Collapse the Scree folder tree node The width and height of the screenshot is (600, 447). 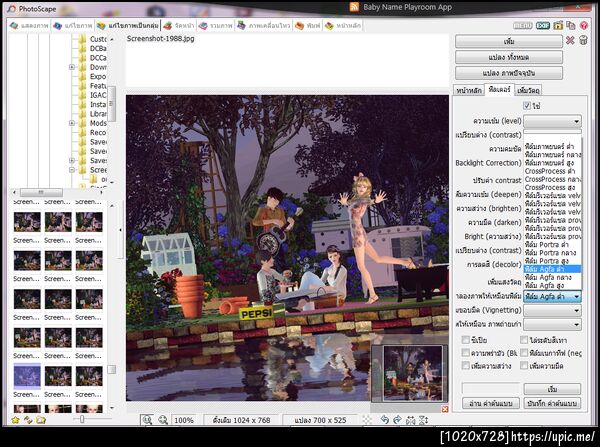click(x=72, y=170)
